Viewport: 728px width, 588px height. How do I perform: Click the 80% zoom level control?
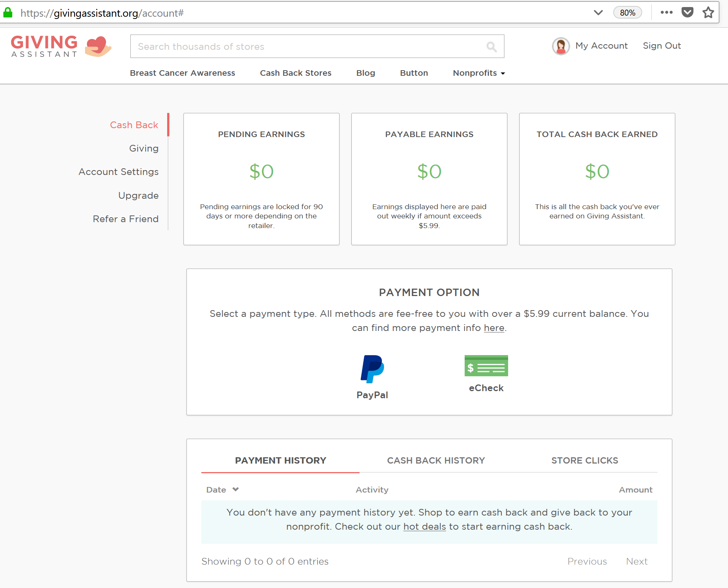tap(627, 12)
